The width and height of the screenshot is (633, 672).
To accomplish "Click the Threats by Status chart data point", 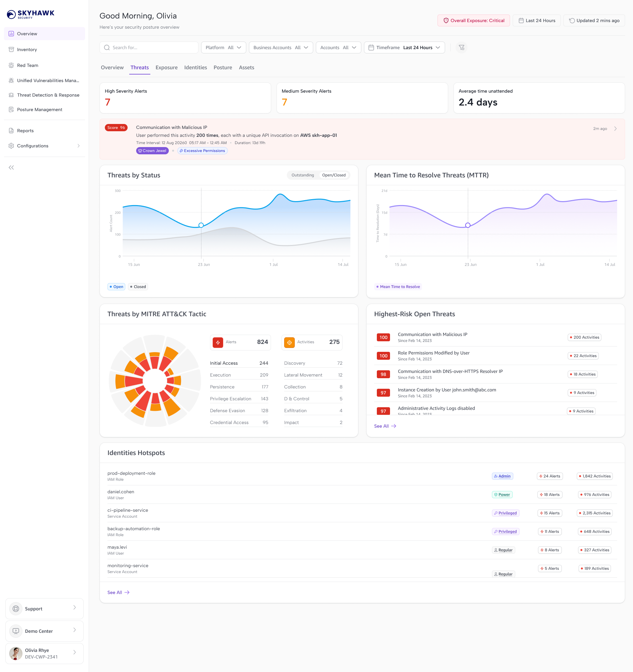I will [201, 225].
